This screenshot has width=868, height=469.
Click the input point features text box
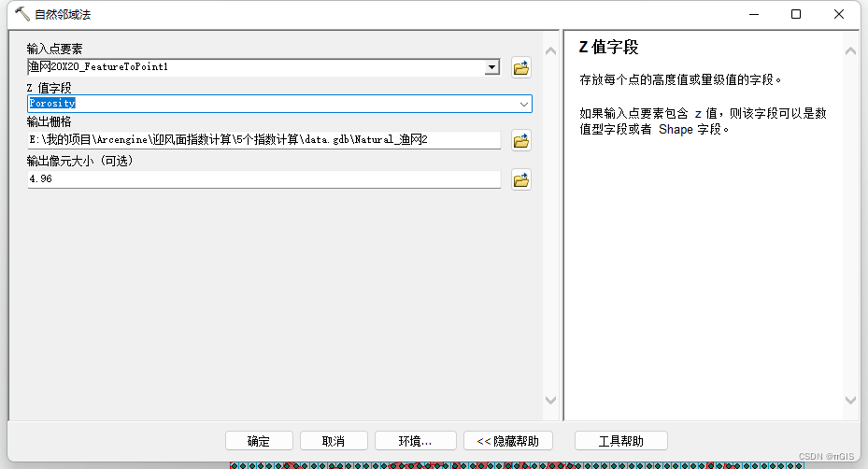coord(256,67)
